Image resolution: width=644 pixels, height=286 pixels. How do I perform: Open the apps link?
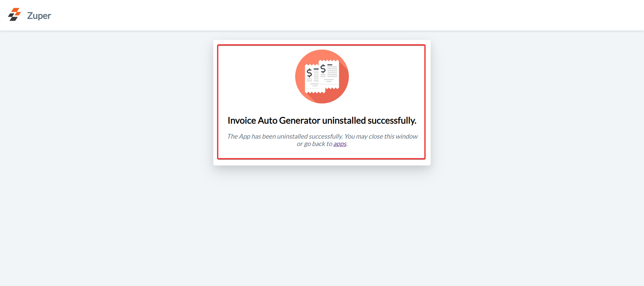click(340, 144)
